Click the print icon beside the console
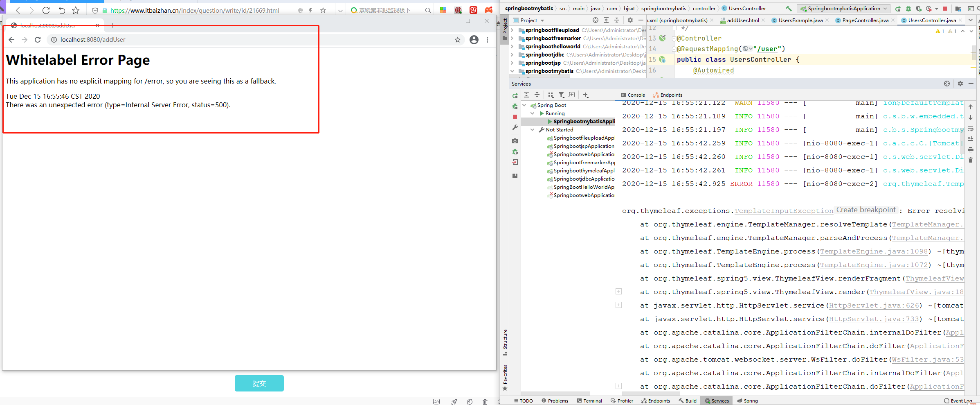980x405 pixels. pos(971,149)
